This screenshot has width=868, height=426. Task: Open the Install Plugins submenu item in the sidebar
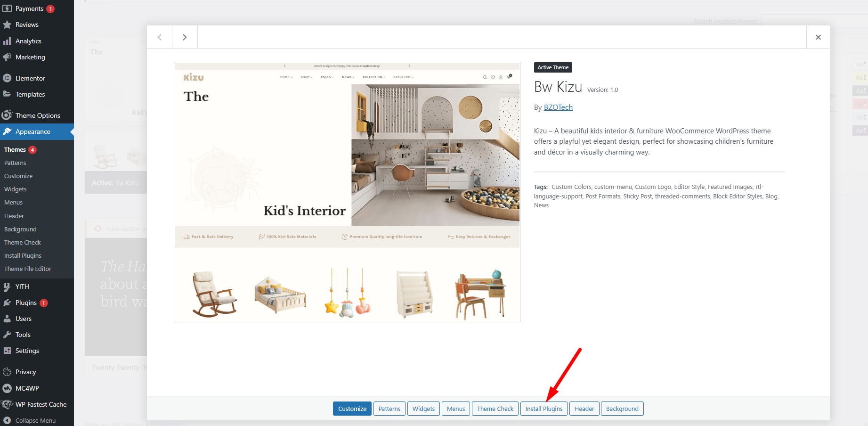23,255
